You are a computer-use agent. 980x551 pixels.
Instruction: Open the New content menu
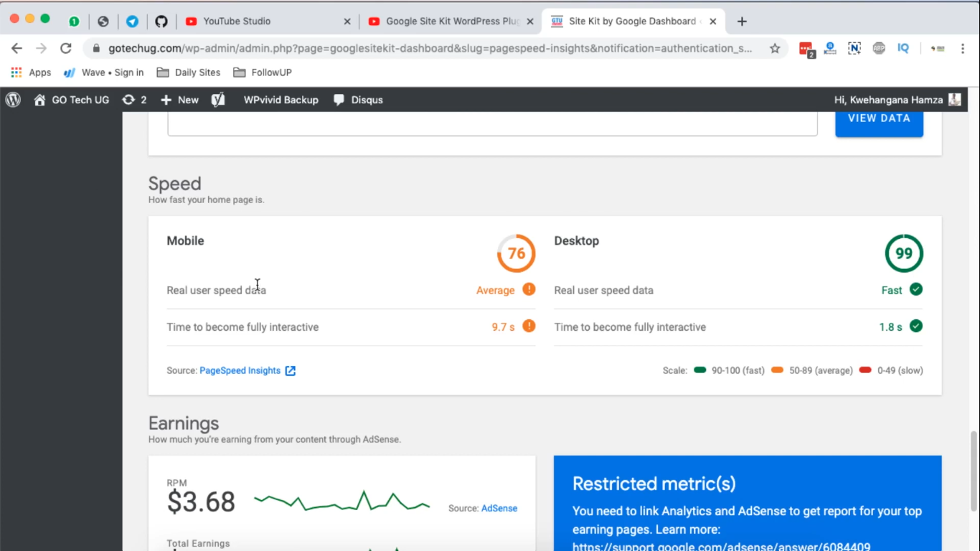tap(179, 100)
